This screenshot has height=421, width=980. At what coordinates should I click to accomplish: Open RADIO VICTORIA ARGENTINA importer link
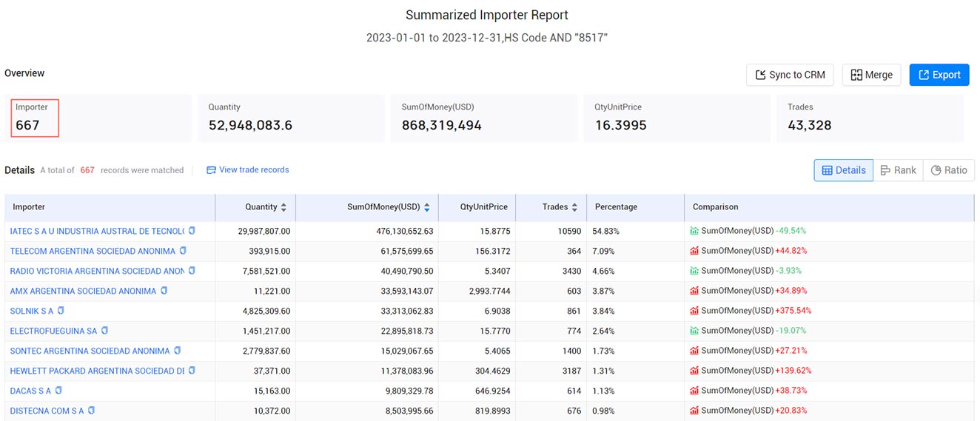click(97, 271)
